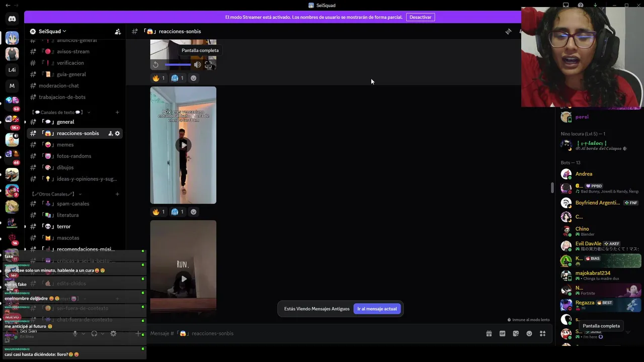Toggle fire reaction on first video message
644x362 pixels.
158,78
